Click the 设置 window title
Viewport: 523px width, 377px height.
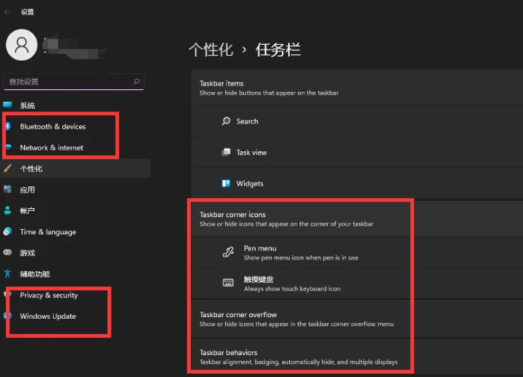[27, 12]
